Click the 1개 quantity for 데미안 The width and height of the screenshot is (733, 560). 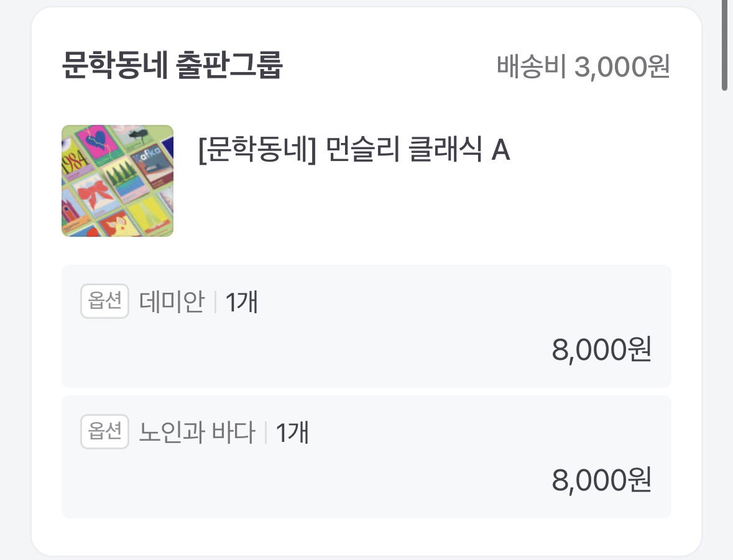click(x=242, y=302)
